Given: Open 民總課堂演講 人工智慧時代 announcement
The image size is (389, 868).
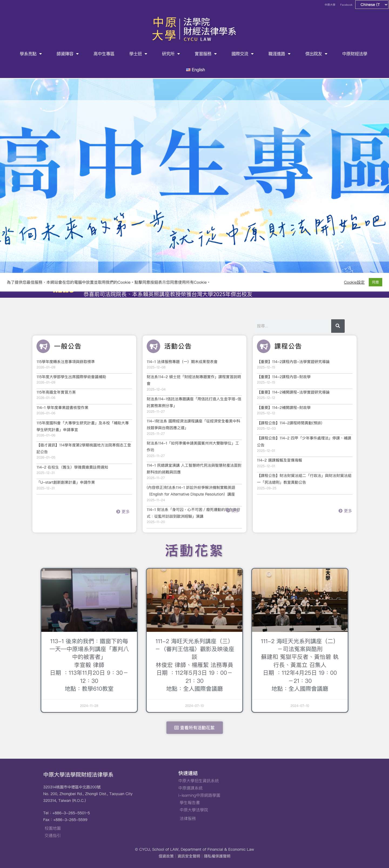Looking at the screenshot, I should [194, 469].
